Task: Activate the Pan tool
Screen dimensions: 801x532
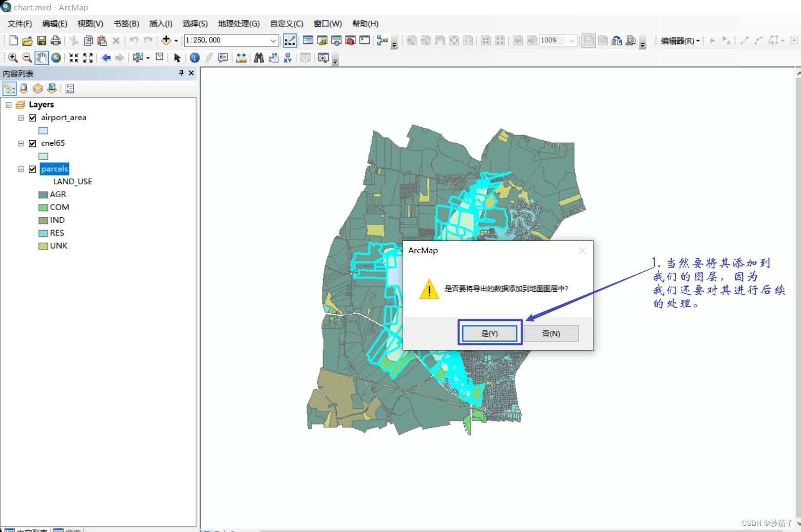Action: point(42,58)
